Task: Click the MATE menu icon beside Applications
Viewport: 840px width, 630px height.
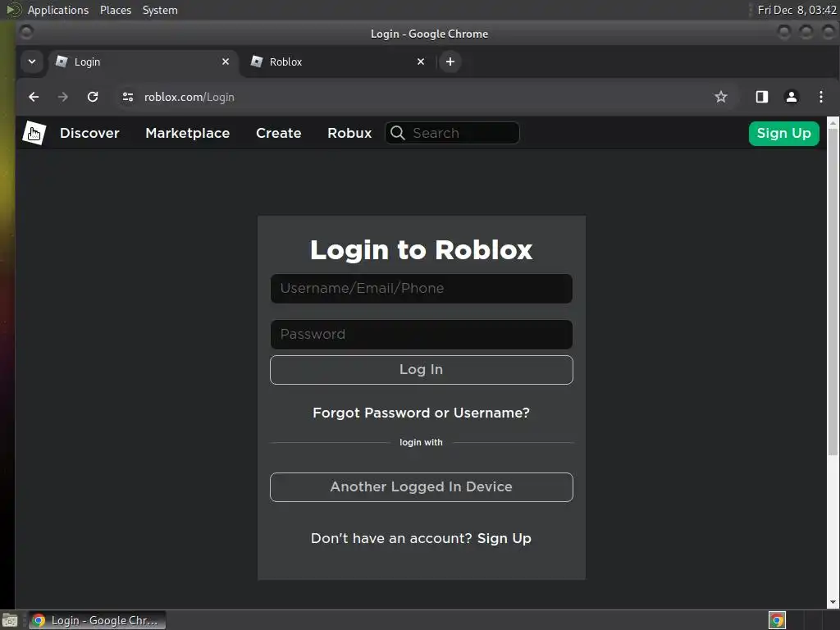Action: [x=13, y=10]
